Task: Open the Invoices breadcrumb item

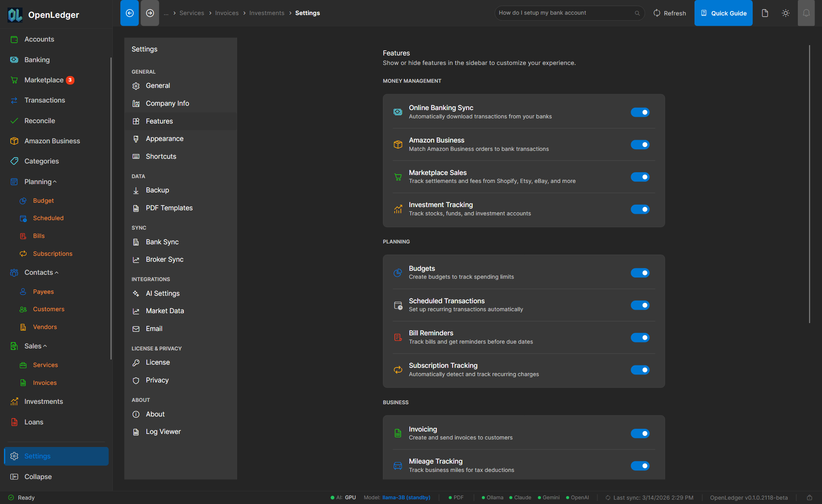Action: tap(226, 13)
